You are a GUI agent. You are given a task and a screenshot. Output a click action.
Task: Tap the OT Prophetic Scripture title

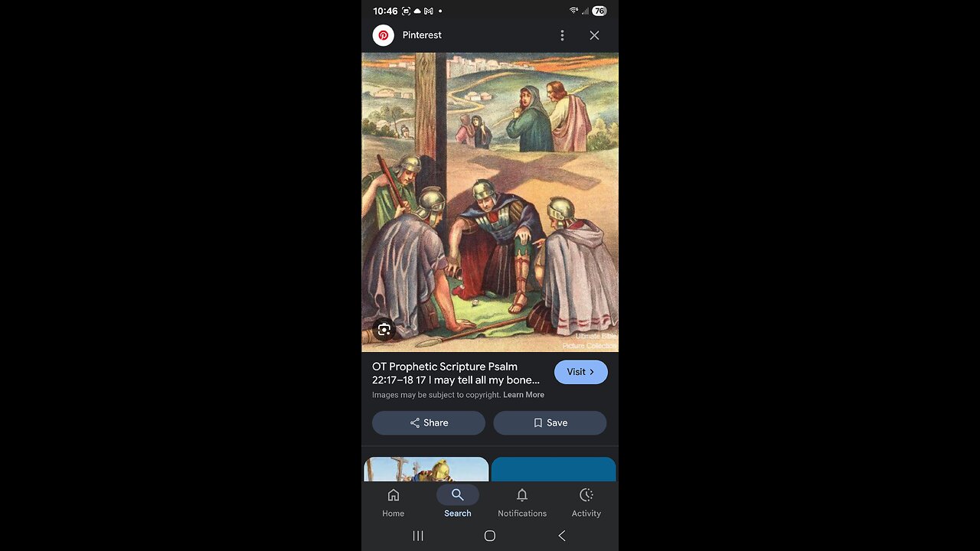point(456,373)
